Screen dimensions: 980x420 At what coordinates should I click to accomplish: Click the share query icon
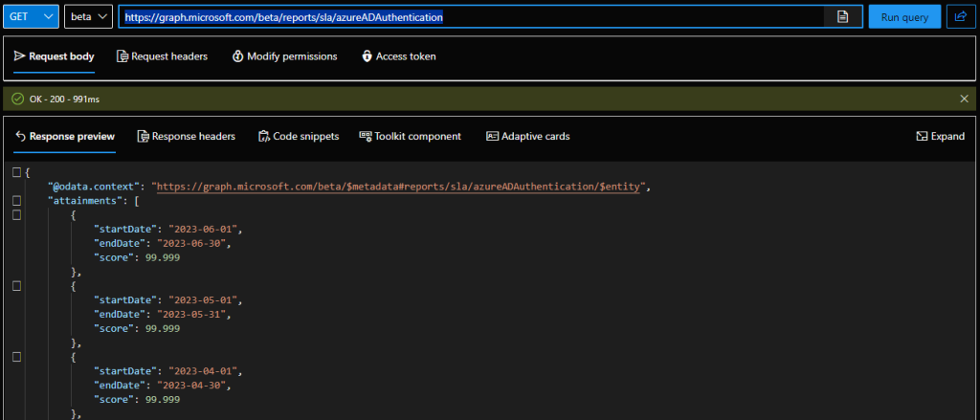959,17
